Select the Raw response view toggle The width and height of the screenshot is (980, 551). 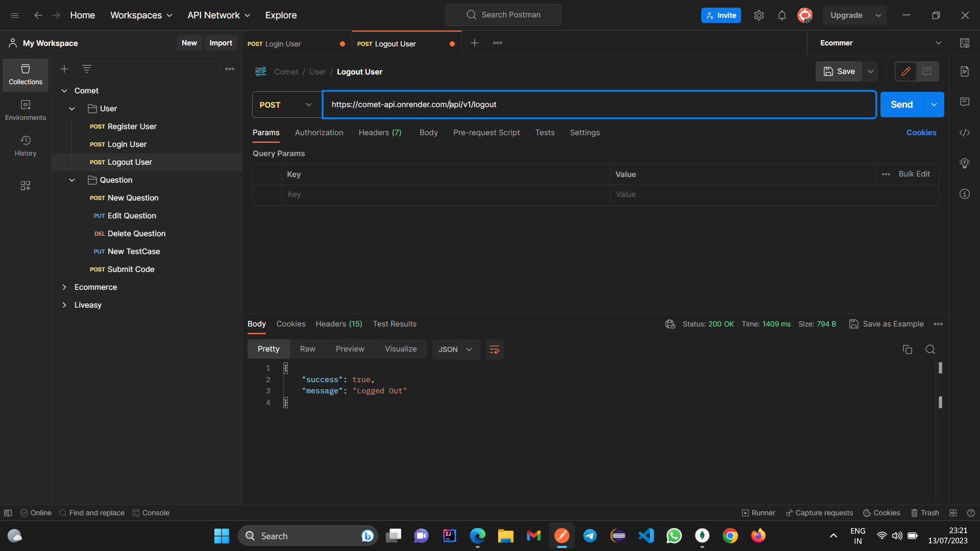pyautogui.click(x=307, y=349)
